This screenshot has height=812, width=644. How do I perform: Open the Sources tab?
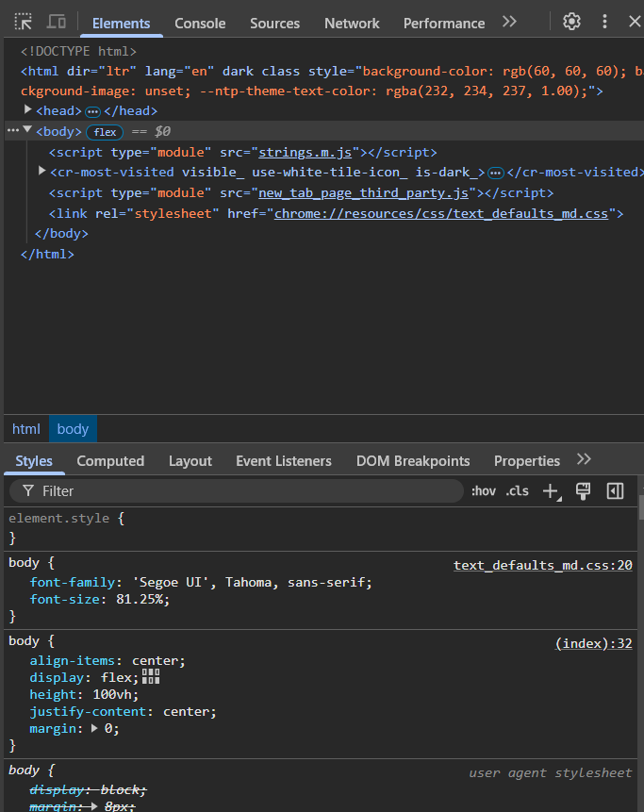tap(275, 24)
